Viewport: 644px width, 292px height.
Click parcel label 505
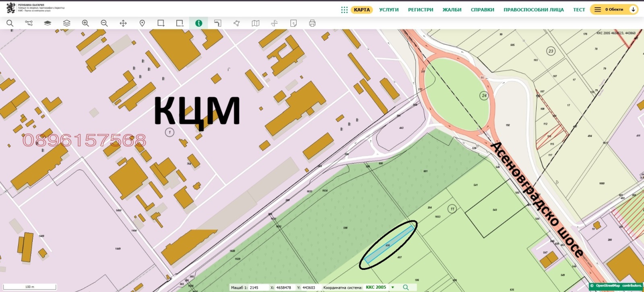(x=512, y=45)
